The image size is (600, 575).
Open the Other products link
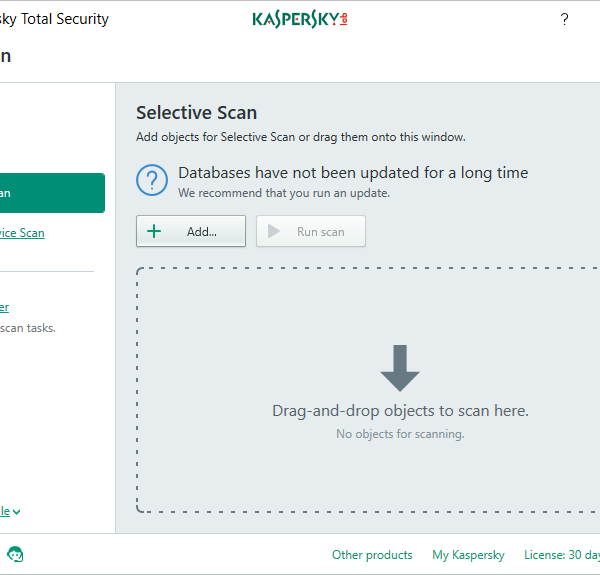click(372, 555)
